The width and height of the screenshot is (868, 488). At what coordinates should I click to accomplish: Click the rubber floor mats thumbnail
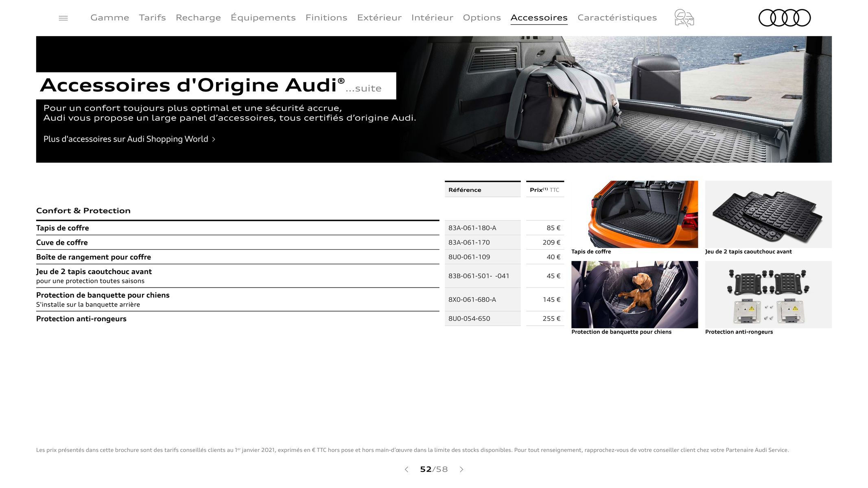pyautogui.click(x=768, y=214)
